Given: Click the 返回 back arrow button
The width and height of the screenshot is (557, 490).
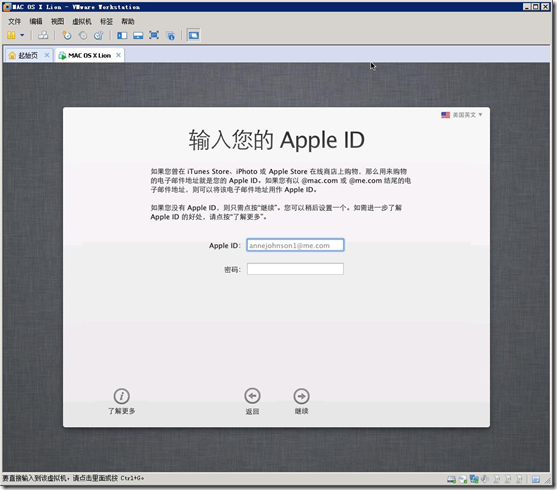Looking at the screenshot, I should [x=252, y=396].
